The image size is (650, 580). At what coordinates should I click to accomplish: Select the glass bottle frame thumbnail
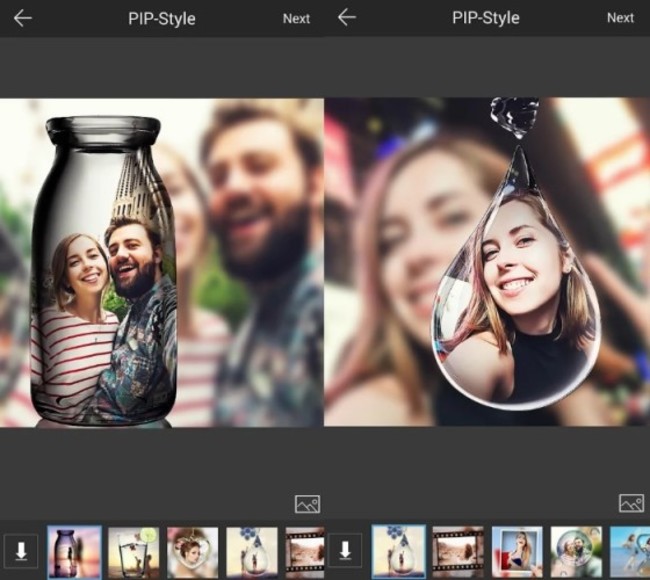(74, 552)
